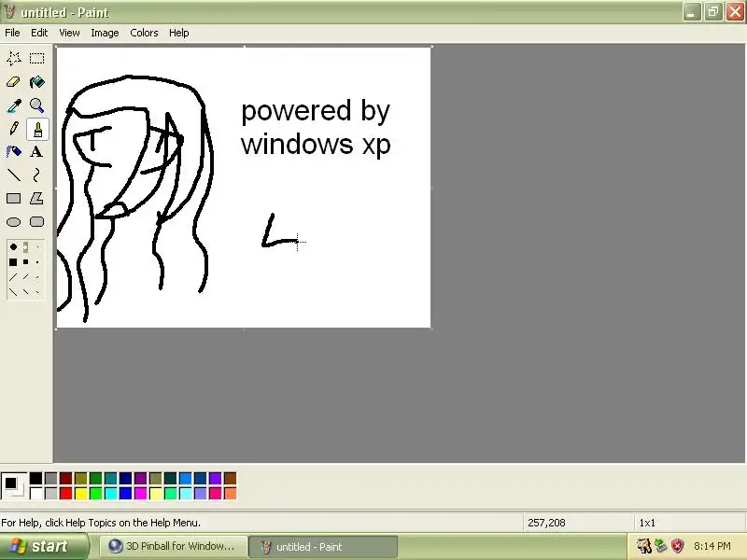This screenshot has height=560, width=747.
Task: Choose the Text tool
Action: (x=36, y=152)
